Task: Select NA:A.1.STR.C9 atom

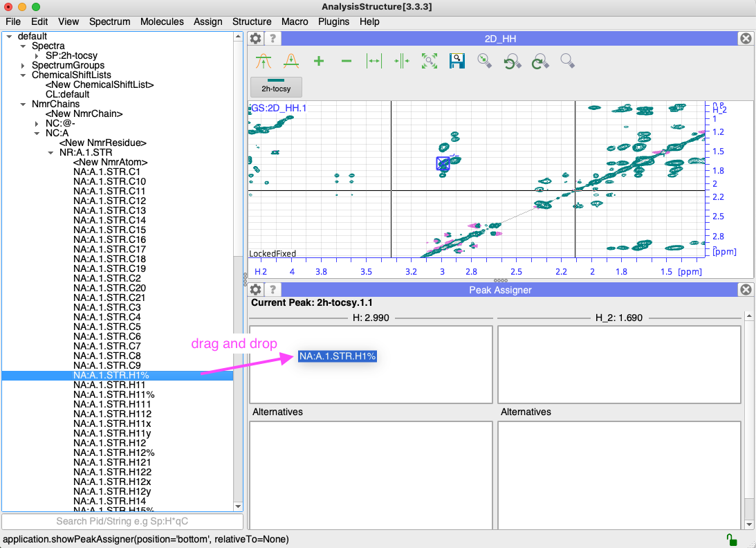Action: [107, 365]
